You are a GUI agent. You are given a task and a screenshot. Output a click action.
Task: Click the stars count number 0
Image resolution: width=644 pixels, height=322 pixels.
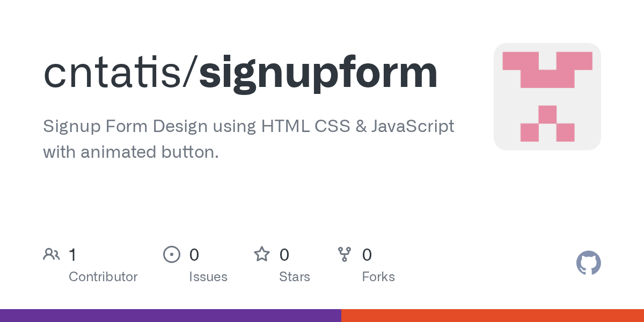click(284, 255)
